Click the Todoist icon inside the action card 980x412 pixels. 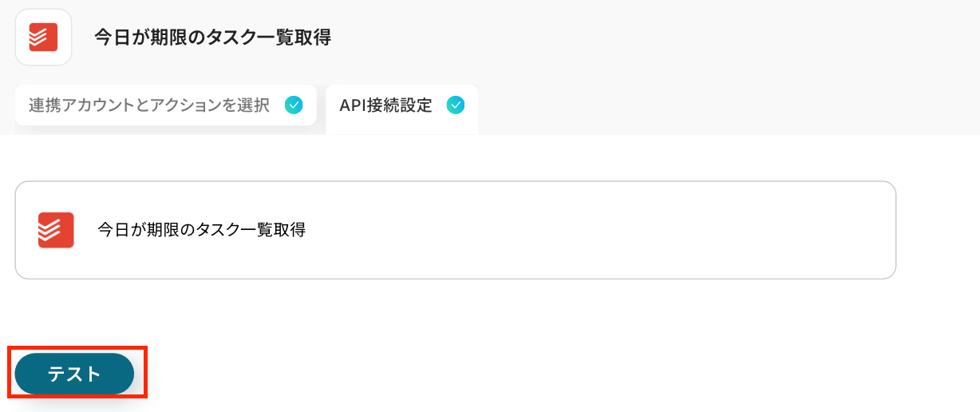coord(56,230)
